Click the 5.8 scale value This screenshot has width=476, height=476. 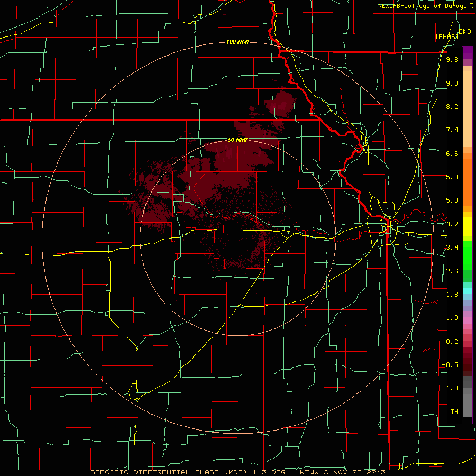[452, 177]
